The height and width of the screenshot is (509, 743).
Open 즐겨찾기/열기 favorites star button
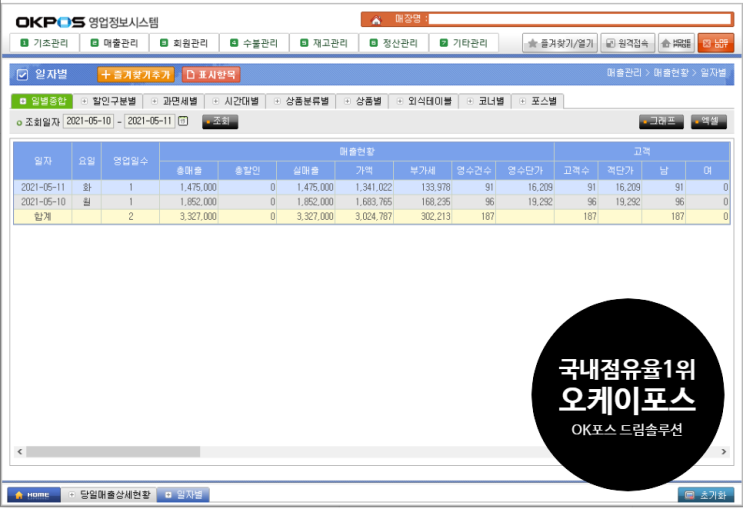561,43
